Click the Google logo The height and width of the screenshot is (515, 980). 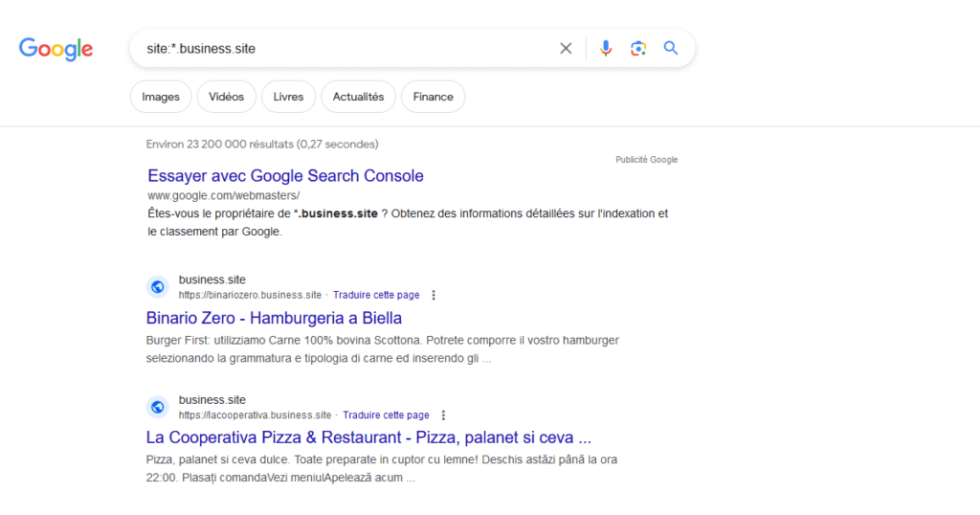56,49
